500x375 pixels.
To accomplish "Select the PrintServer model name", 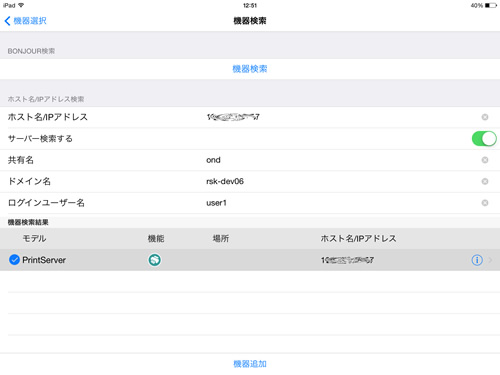I will [44, 260].
